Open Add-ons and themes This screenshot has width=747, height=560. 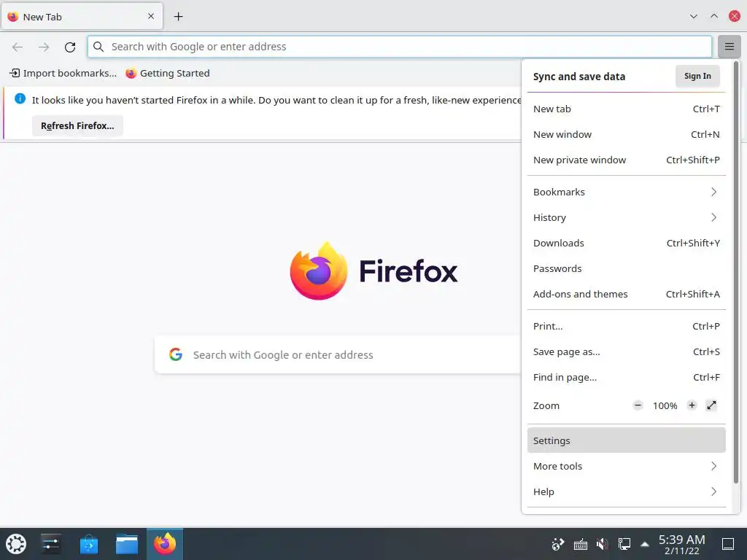(x=626, y=295)
